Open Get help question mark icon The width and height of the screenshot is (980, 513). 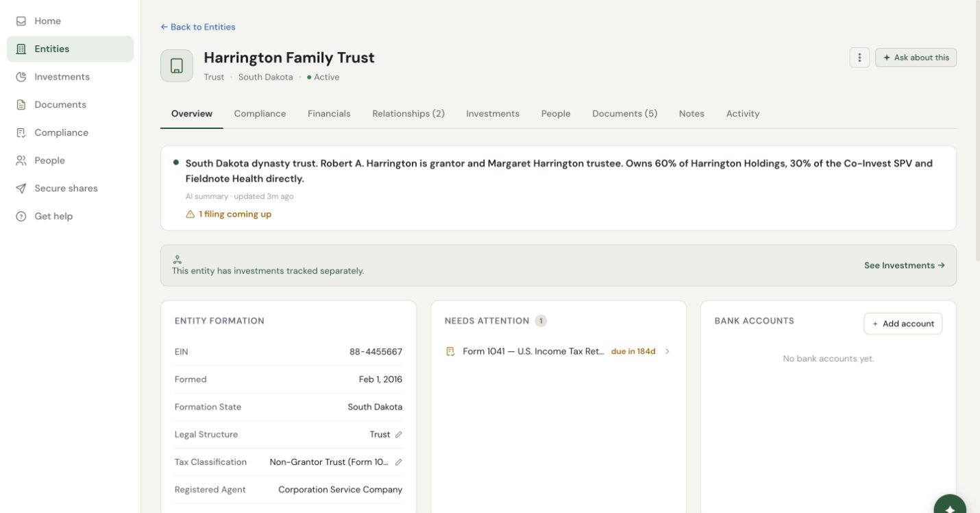(x=21, y=217)
